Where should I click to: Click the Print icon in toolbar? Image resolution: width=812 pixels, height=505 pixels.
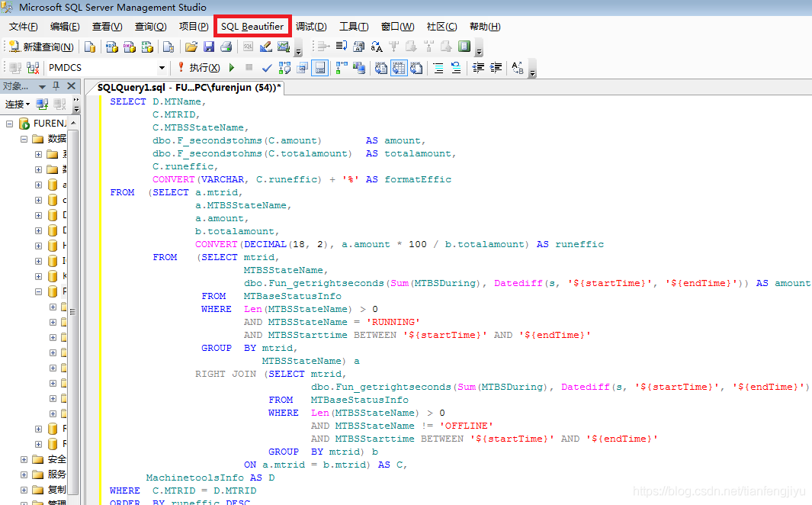(x=226, y=47)
